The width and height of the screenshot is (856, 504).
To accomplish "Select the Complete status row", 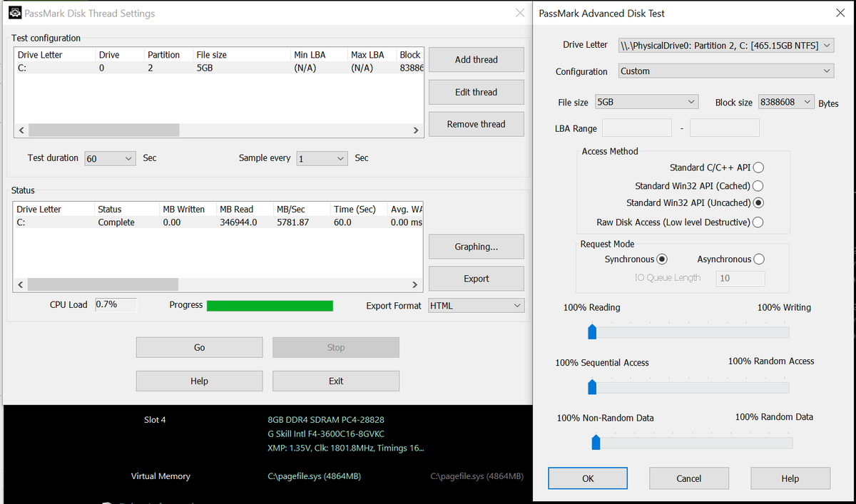I will [219, 222].
